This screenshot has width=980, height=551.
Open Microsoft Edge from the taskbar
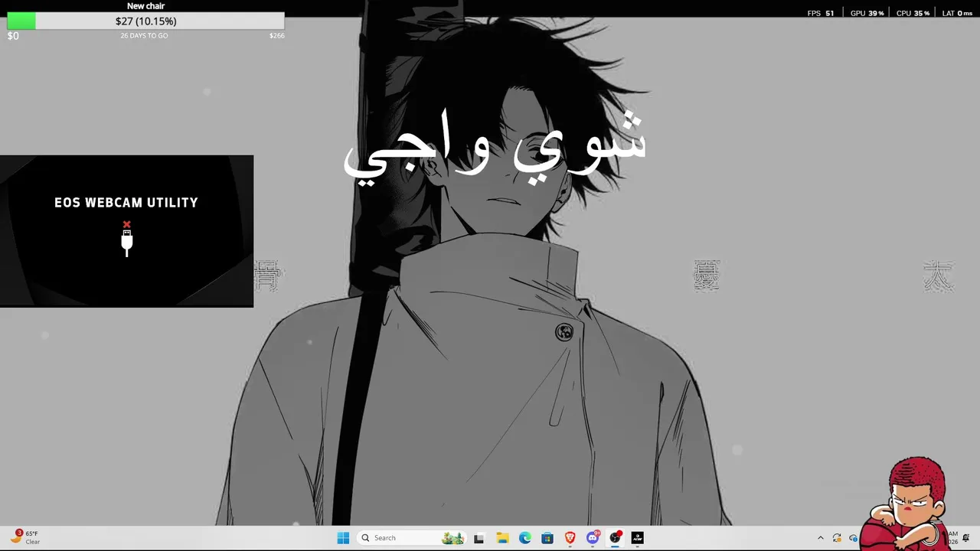point(524,538)
